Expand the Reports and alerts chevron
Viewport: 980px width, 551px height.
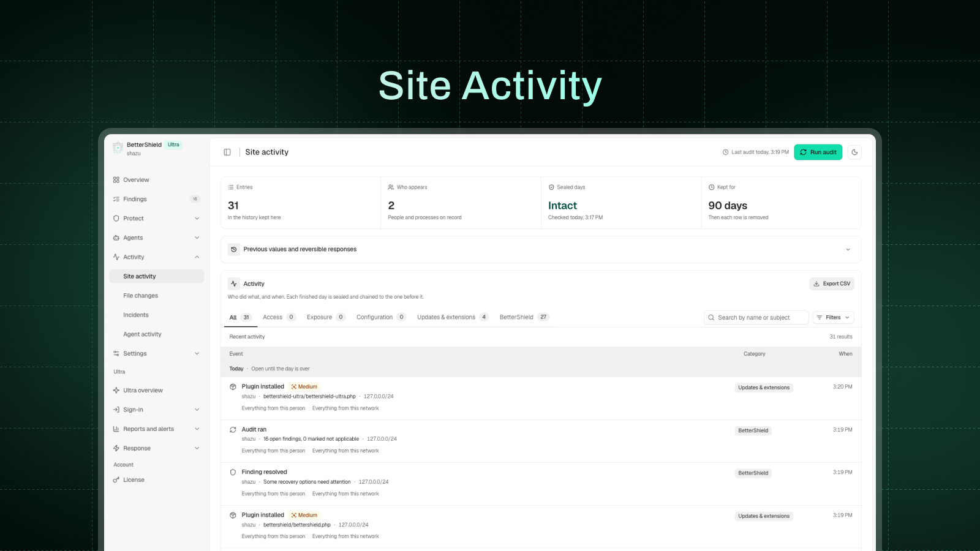(x=197, y=429)
